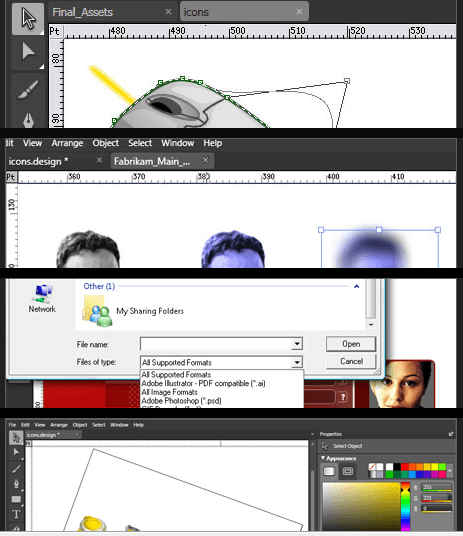Select the sharp blue-tinted head image
Viewport: 463px width, 536px height.
tap(233, 249)
